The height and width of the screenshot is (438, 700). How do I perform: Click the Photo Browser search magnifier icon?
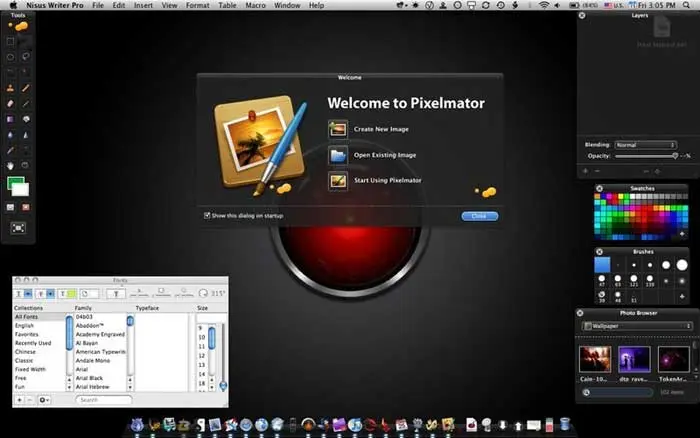(586, 392)
